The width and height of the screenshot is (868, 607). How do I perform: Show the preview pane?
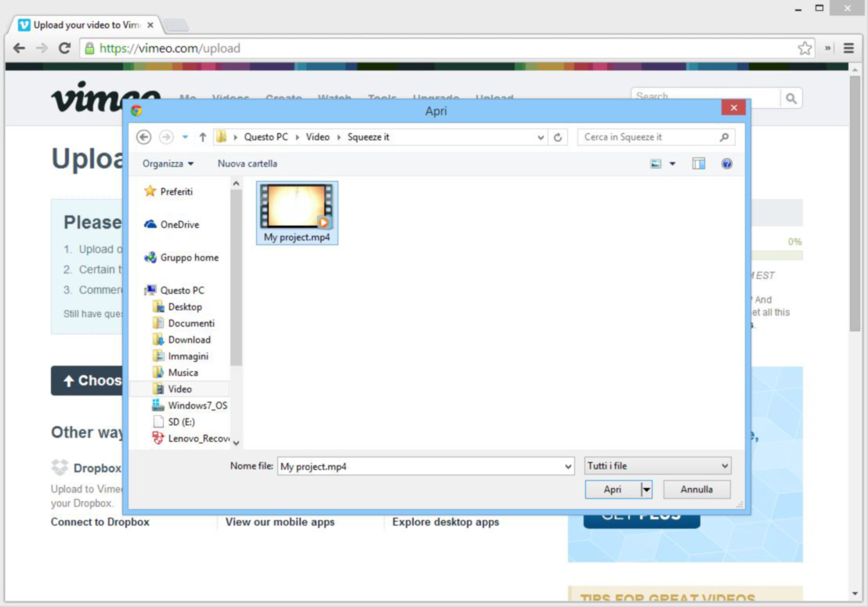tap(699, 164)
